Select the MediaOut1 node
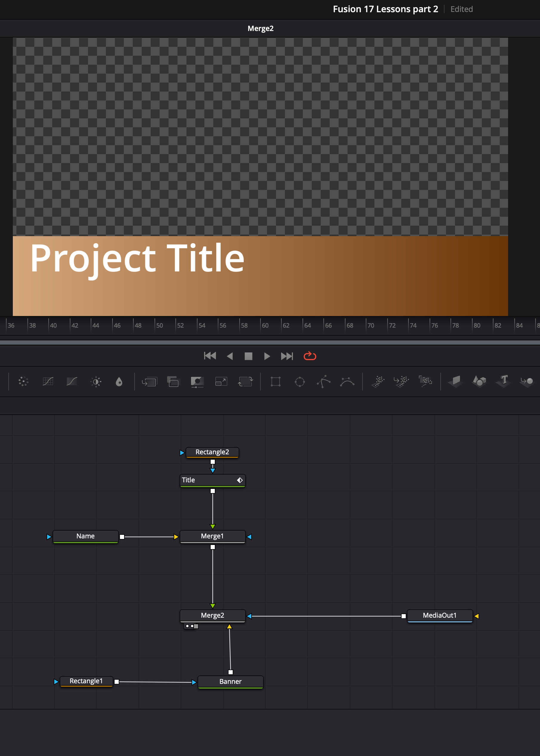Image resolution: width=540 pixels, height=756 pixels. coord(439,616)
